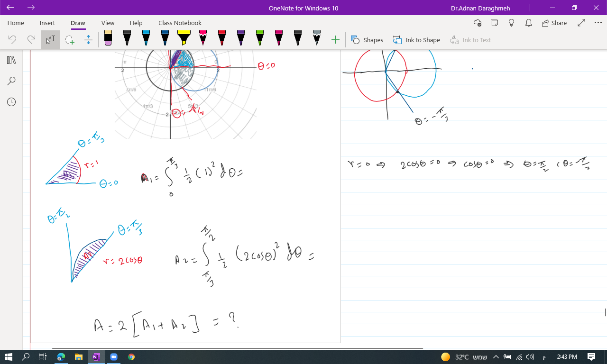Open the more options ellipsis menu
The width and height of the screenshot is (607, 364).
point(598,23)
